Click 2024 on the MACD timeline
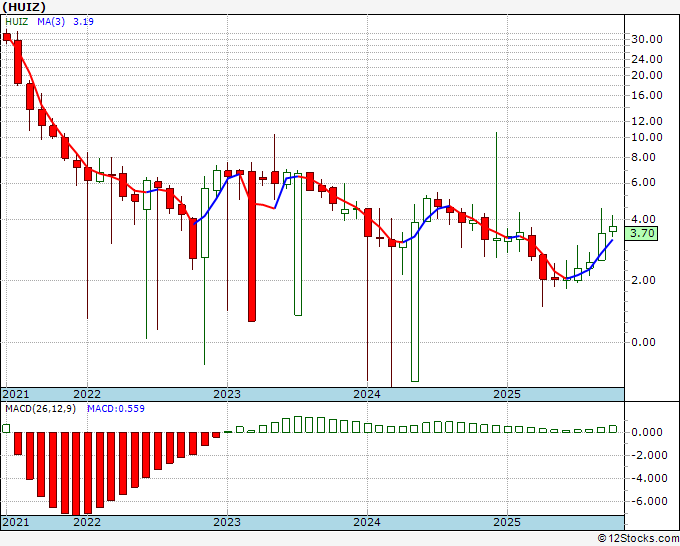The width and height of the screenshot is (680, 546). pos(367,522)
